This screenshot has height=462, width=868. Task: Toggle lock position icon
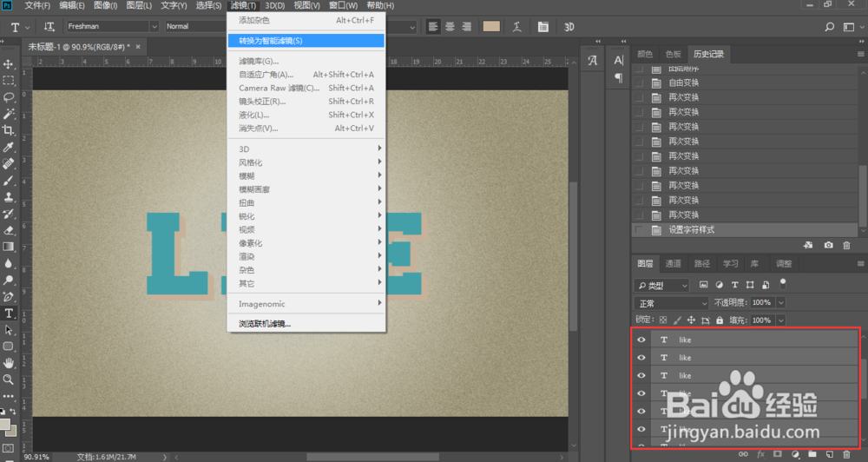[691, 320]
